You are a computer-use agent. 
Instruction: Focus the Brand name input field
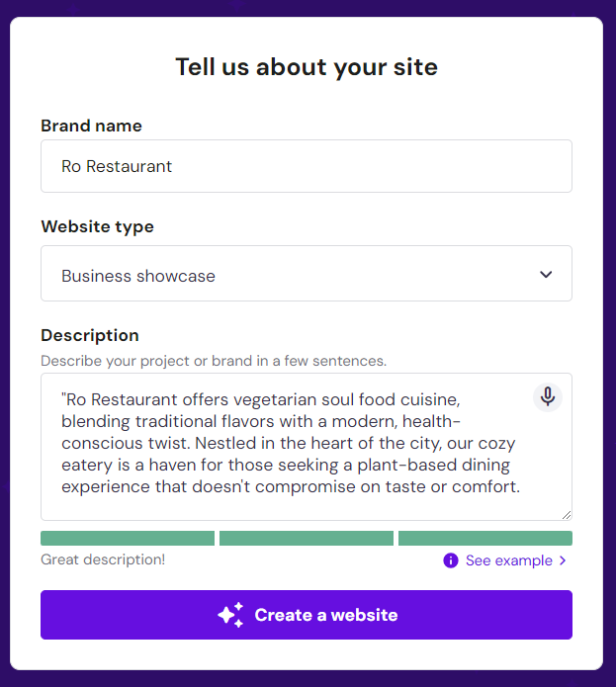(x=307, y=166)
